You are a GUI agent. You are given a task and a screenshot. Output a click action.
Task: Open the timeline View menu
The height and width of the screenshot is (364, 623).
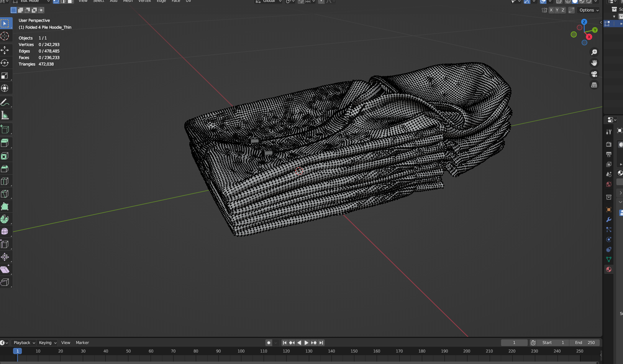66,343
